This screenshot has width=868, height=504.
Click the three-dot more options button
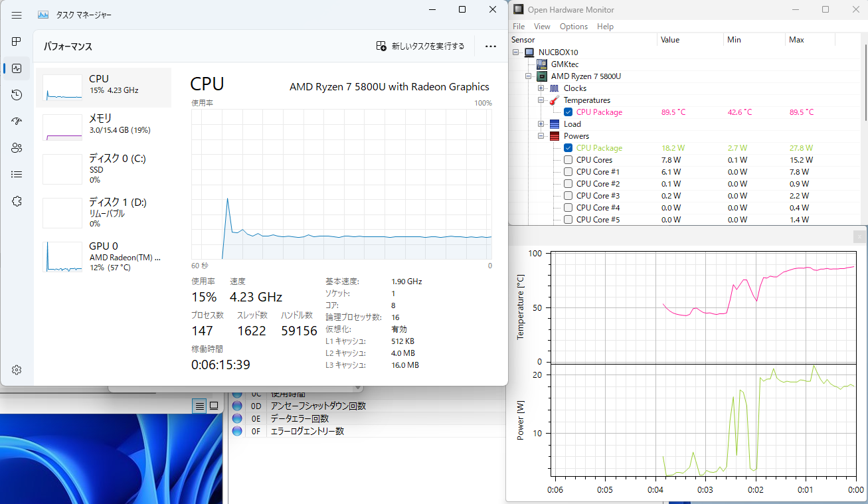[491, 46]
